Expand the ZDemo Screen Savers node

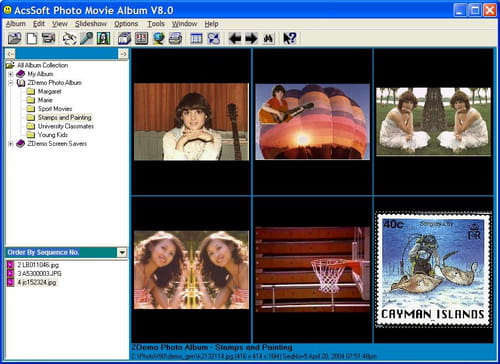pyautogui.click(x=11, y=144)
